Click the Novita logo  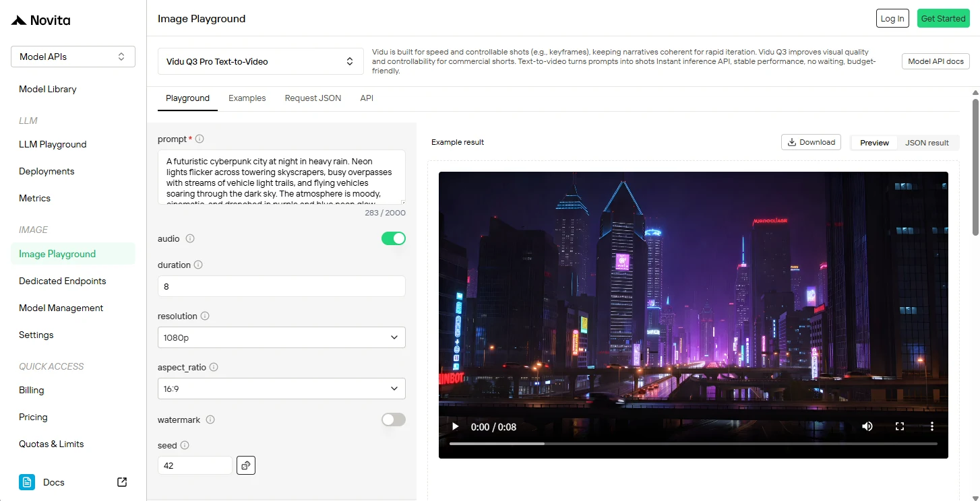[x=40, y=20]
